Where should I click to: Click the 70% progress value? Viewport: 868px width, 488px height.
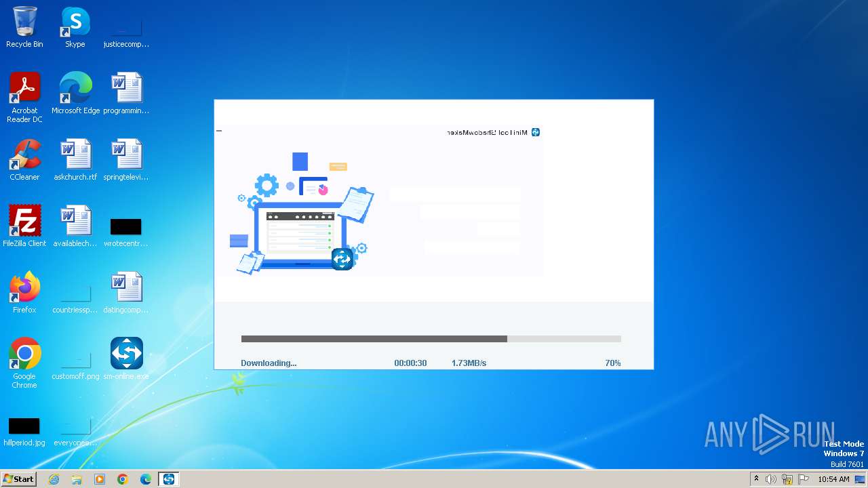[x=613, y=363]
